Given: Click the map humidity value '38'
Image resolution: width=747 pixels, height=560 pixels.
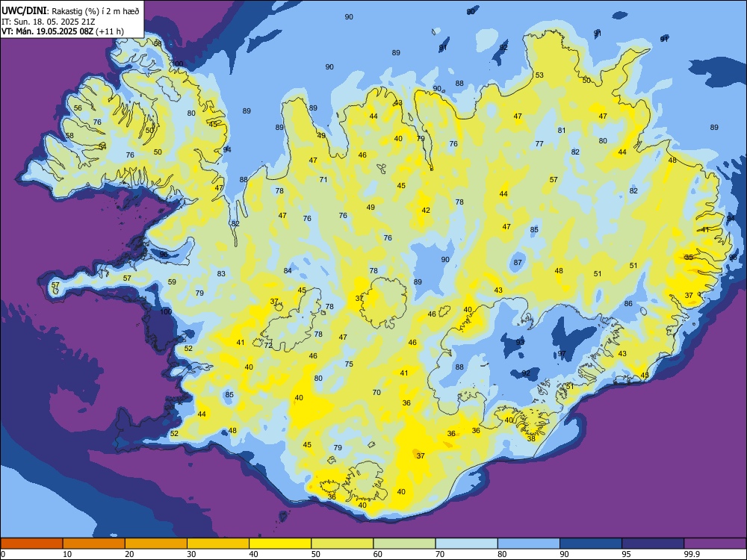Looking at the screenshot, I should (x=531, y=438).
